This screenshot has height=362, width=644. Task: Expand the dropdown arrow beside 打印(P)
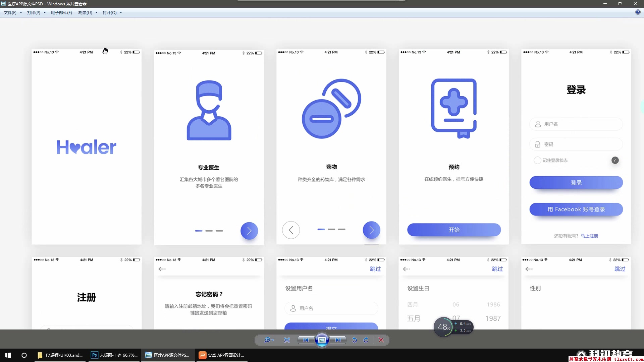pyautogui.click(x=45, y=12)
